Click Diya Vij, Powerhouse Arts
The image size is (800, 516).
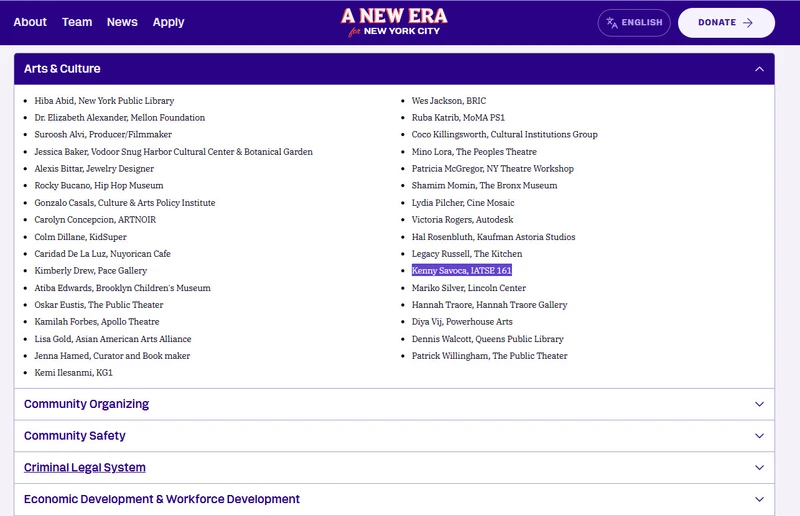click(462, 322)
